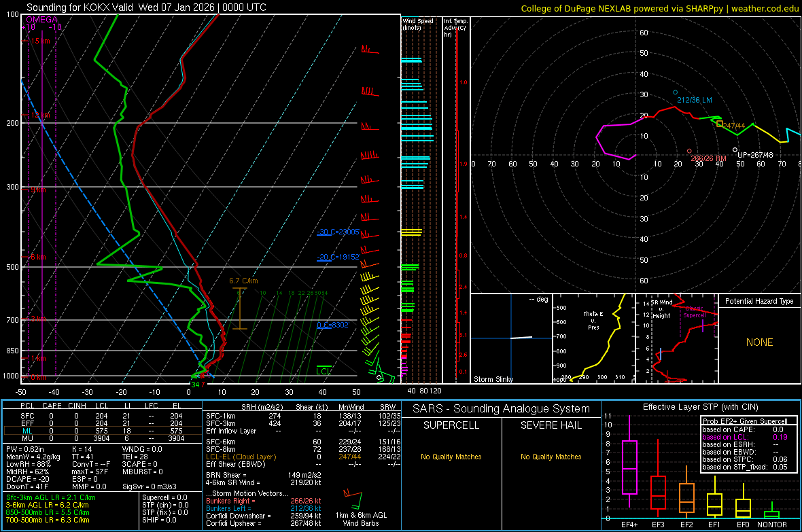This screenshot has width=802, height=532.
Task: Click the green NONTOR box plot
Action: (x=771, y=512)
